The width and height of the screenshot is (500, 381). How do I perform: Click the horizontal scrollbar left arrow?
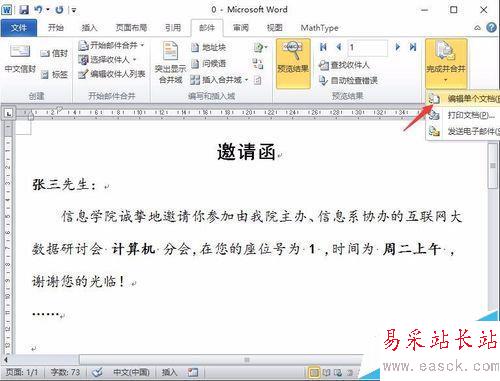click(x=6, y=360)
